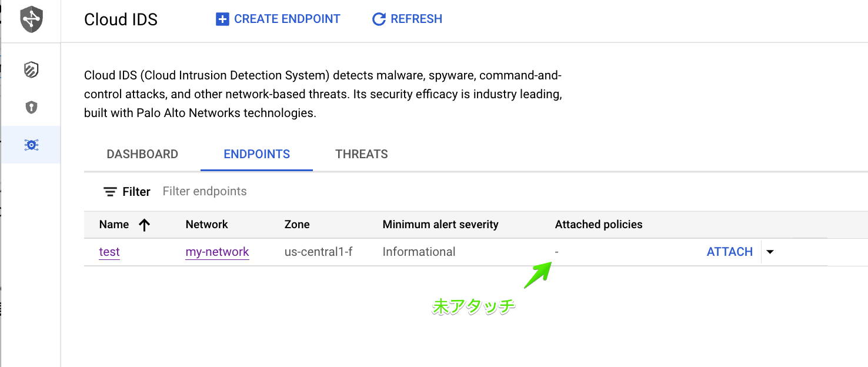The height and width of the screenshot is (367, 868).
Task: Select the highlighted Cloud IDS sidebar icon
Action: click(31, 145)
